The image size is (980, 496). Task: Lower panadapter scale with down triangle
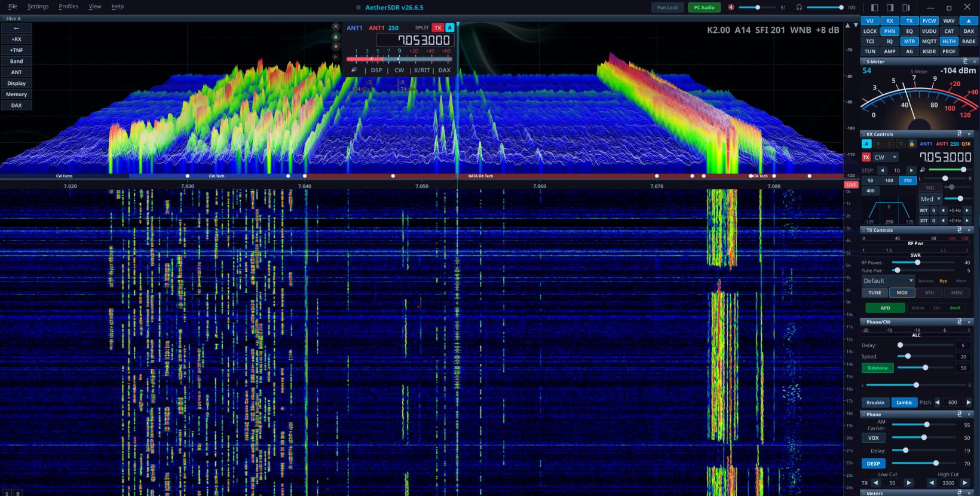point(856,26)
